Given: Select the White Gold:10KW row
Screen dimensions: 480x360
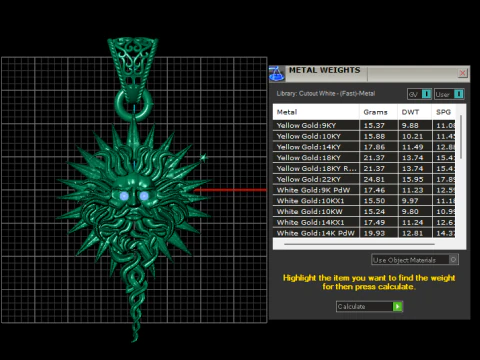Looking at the screenshot, I should point(364,211).
